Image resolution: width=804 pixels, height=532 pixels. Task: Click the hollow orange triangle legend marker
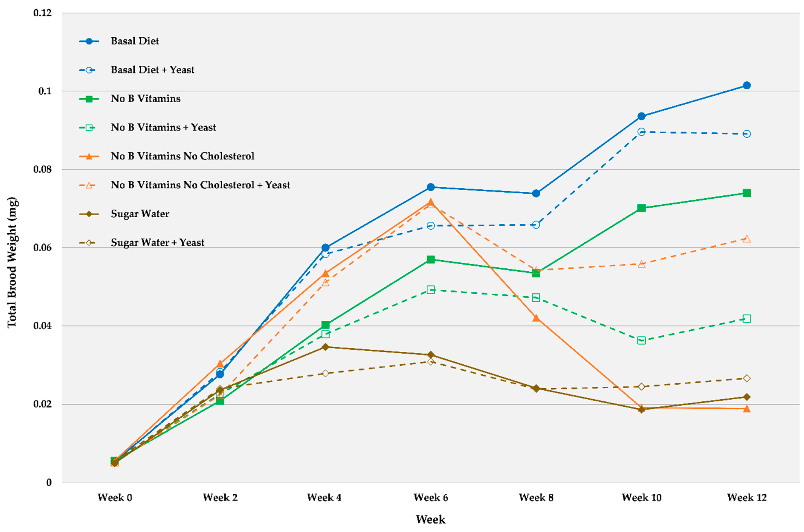tap(89, 185)
